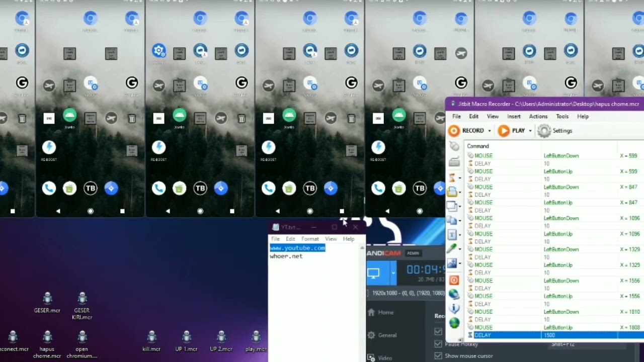
Task: Select the MOUSE LeftButtonUp X = 1808 row
Action: pyautogui.click(x=555, y=327)
